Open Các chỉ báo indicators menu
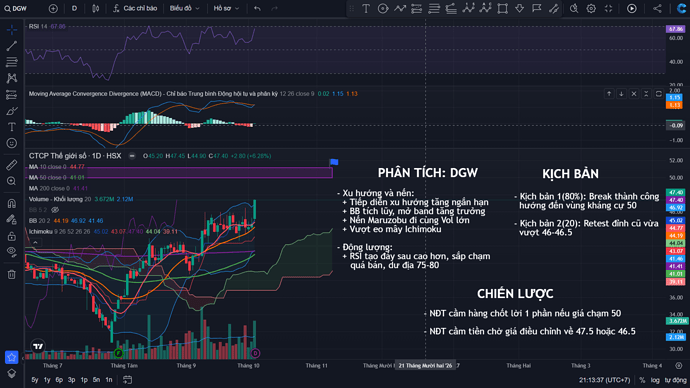 click(x=135, y=8)
